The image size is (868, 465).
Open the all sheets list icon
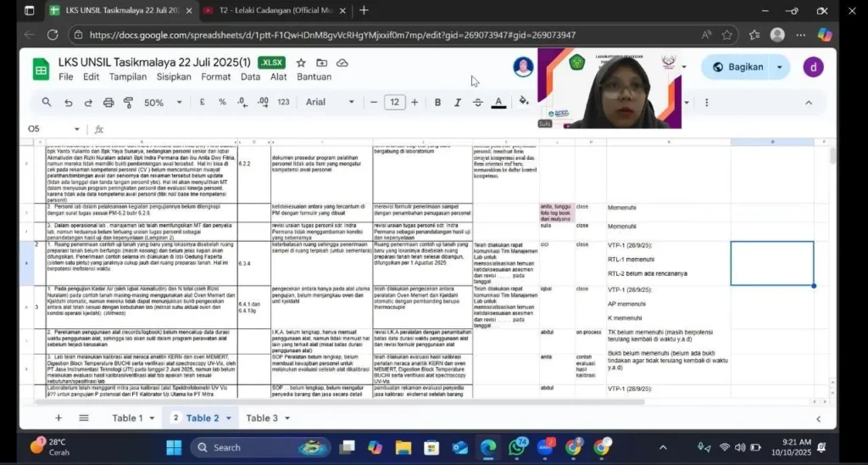(84, 418)
